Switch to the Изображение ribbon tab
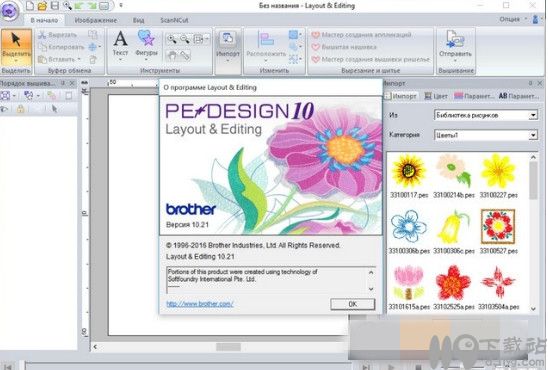 95,20
